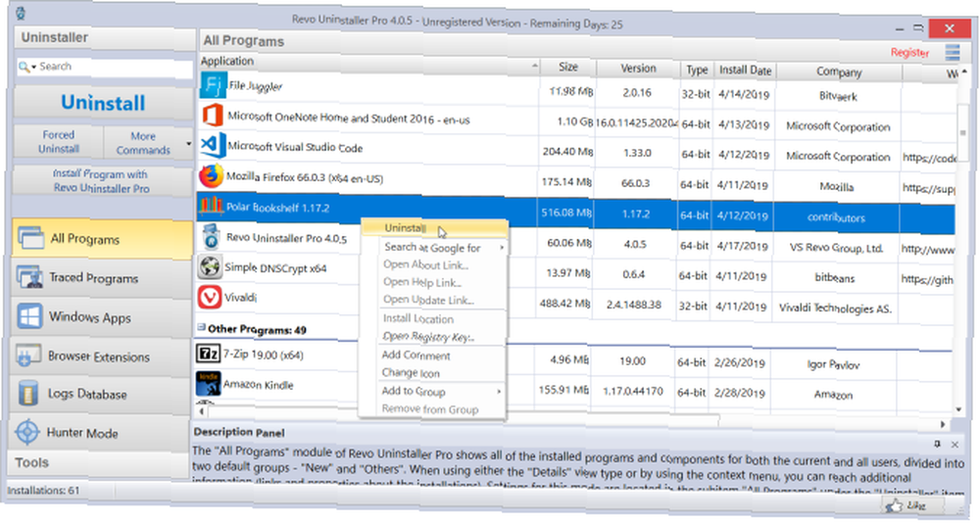Click the Simple DNSCrypt icon
The image size is (980, 523).
coord(210,266)
